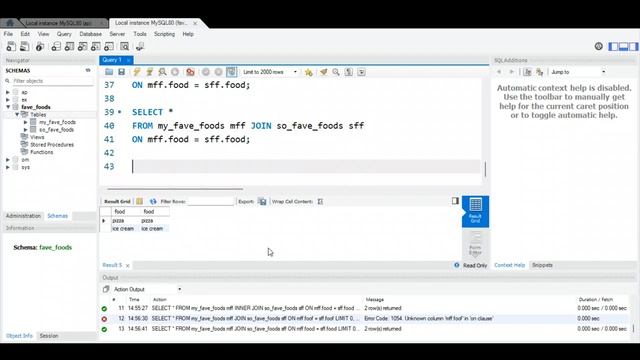Click the Filter objects search field
The height and width of the screenshot is (360, 640).
(52, 81)
